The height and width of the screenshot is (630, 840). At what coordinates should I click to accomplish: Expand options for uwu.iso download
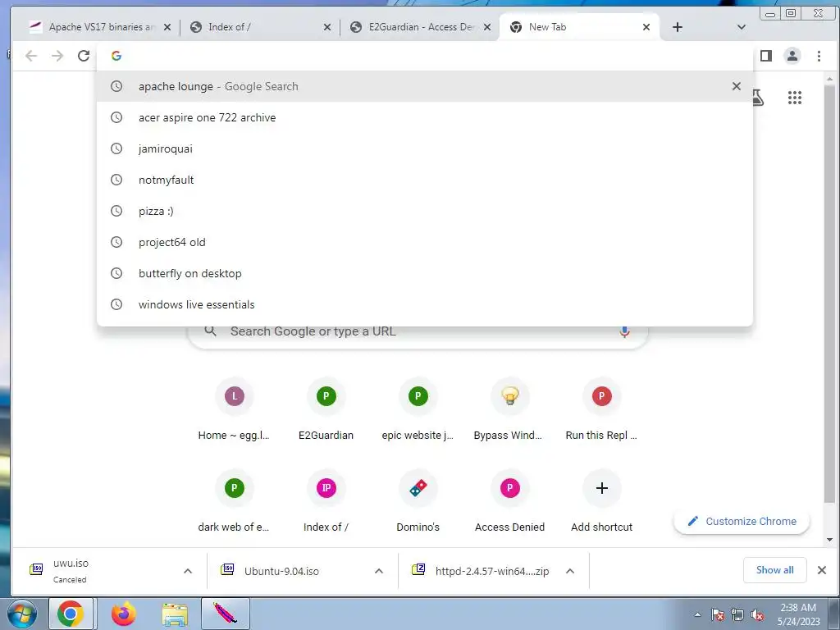pyautogui.click(x=188, y=571)
